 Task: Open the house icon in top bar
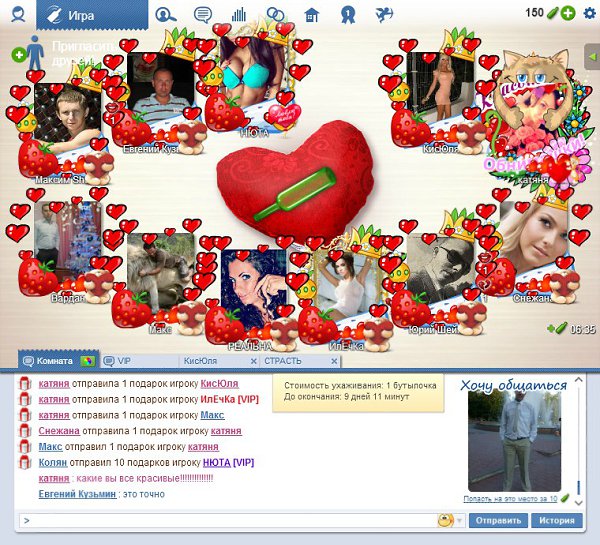312,14
